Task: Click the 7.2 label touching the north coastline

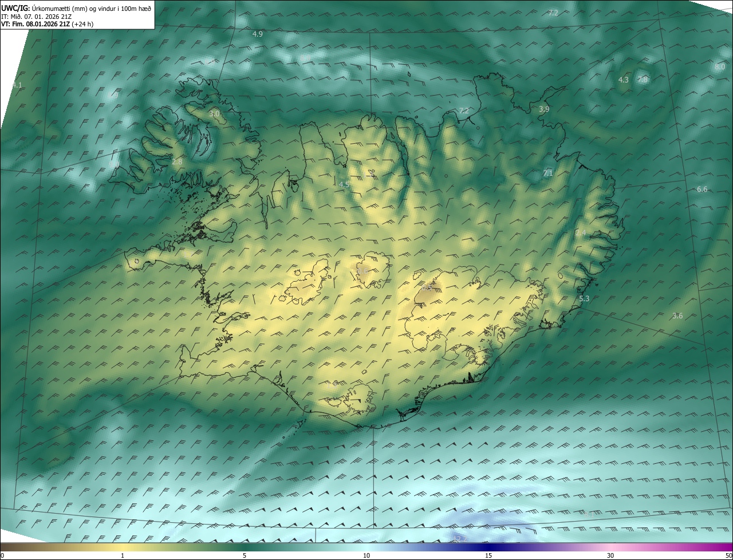Action: pyautogui.click(x=464, y=111)
